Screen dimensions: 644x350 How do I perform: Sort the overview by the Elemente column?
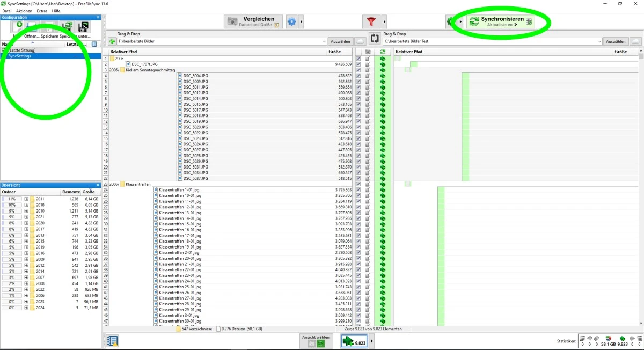(x=71, y=192)
